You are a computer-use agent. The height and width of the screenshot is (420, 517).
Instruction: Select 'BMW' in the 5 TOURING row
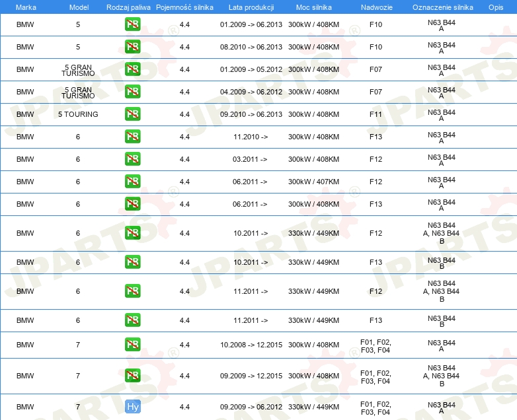[25, 114]
